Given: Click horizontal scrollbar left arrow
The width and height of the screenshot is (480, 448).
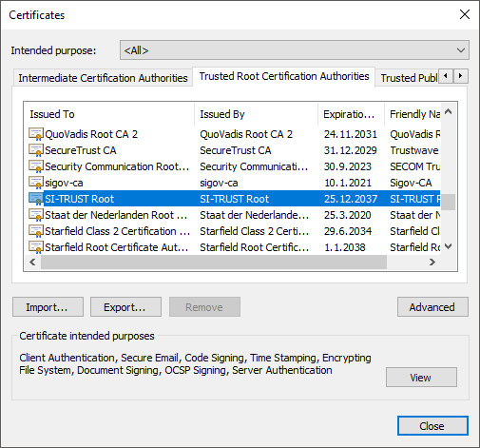Looking at the screenshot, I should coord(32,262).
